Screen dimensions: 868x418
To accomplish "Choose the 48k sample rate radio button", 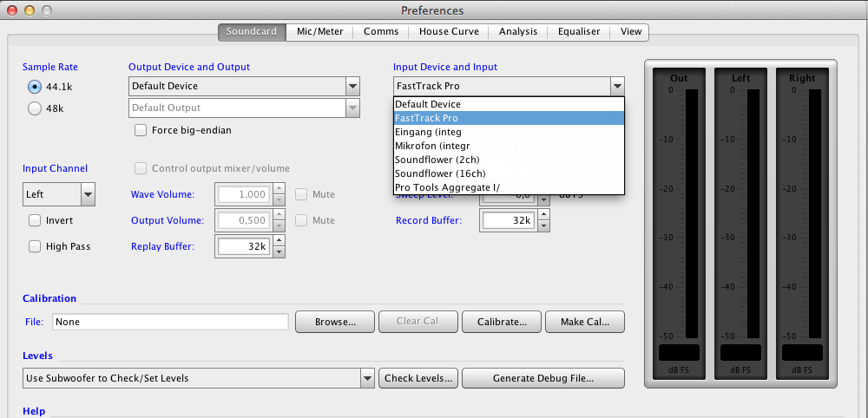I will [35, 108].
